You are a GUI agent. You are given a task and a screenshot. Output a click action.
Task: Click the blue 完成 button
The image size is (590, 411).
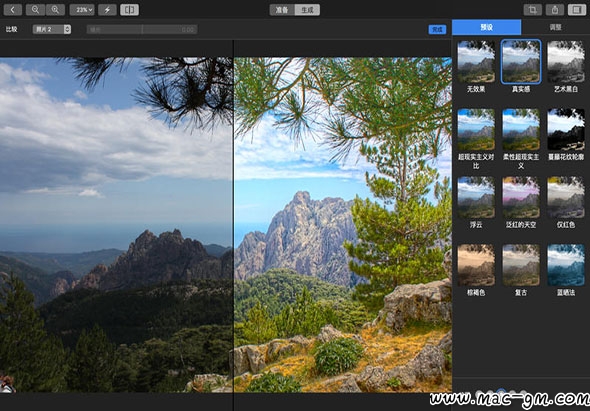[x=437, y=29]
